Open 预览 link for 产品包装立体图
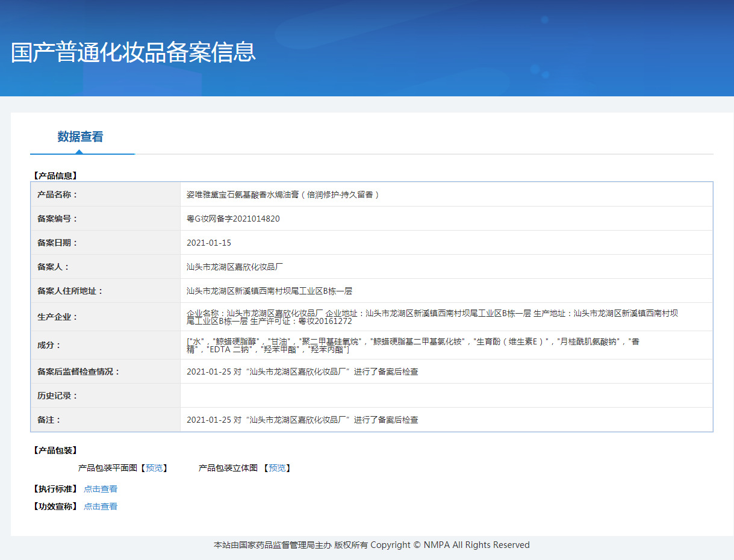 click(x=277, y=468)
